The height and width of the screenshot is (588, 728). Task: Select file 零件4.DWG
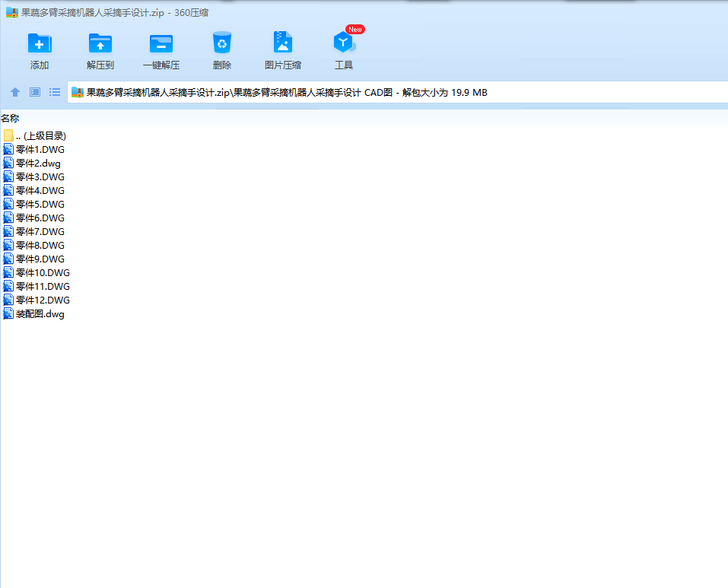click(34, 191)
